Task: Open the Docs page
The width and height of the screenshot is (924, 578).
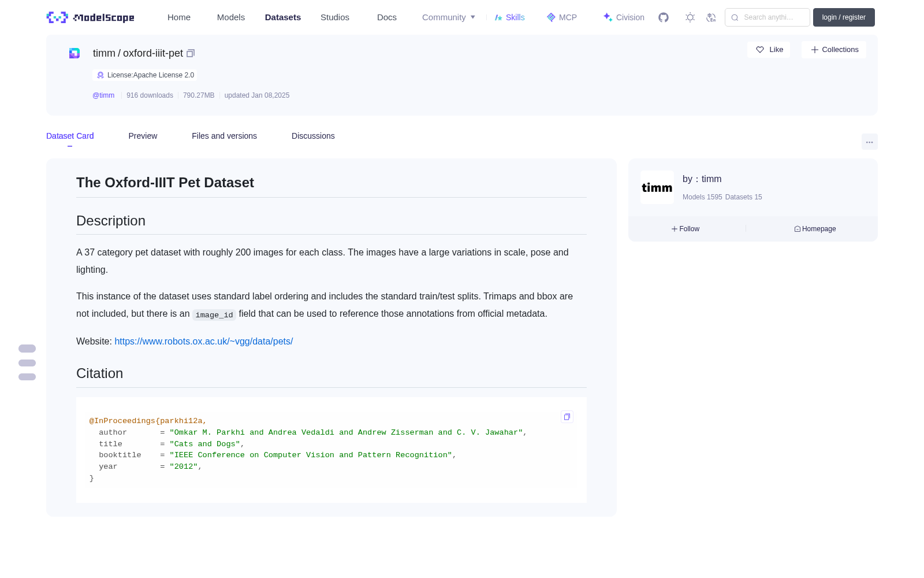Action: (x=387, y=17)
